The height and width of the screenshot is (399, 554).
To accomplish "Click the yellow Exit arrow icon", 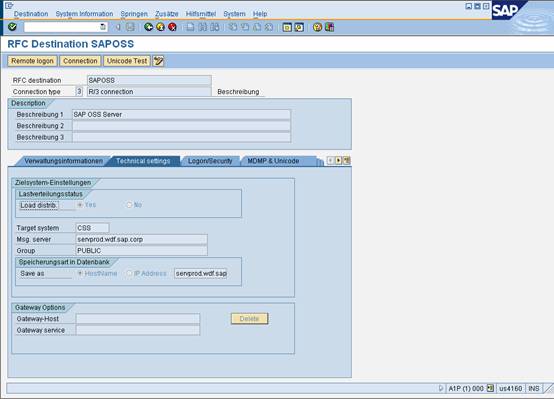I will click(160, 27).
